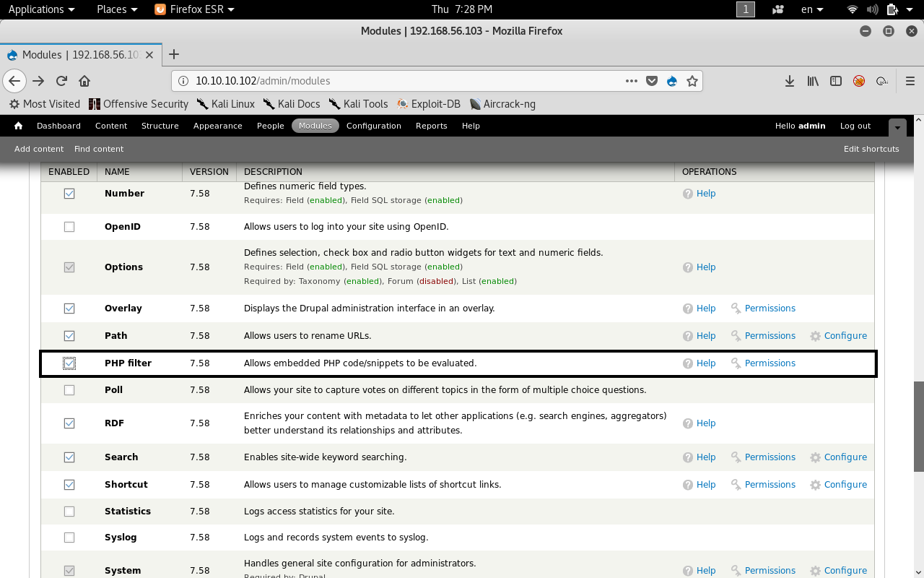Toggle the sidebar view icon

coord(836,81)
